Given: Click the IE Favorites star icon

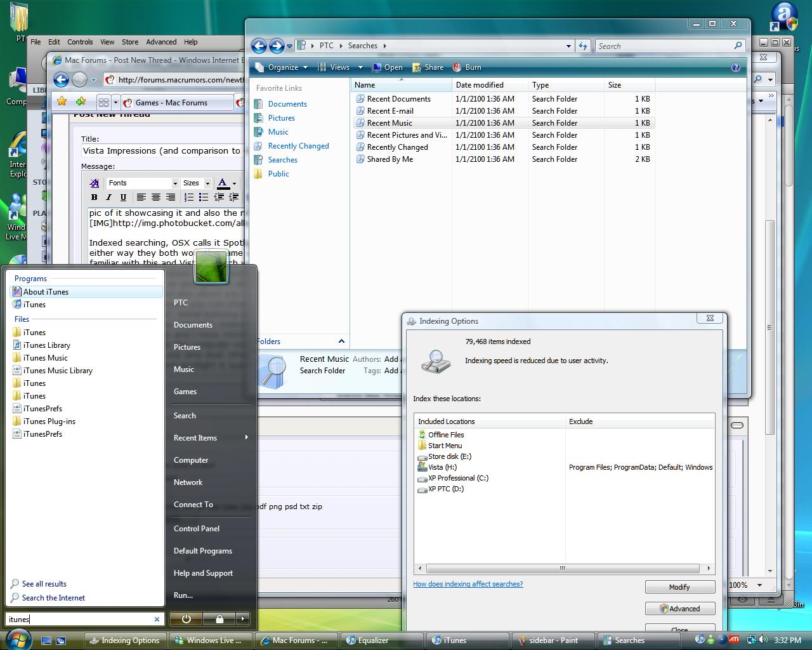Looking at the screenshot, I should tap(62, 102).
